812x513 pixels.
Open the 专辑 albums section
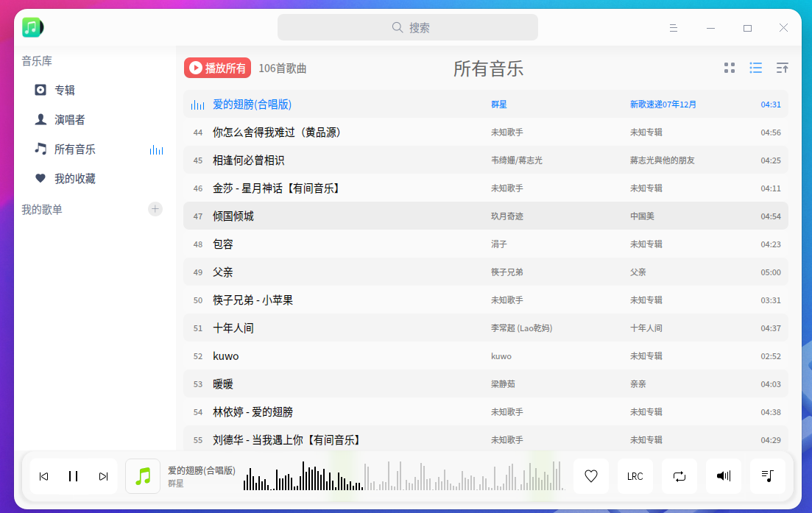click(x=65, y=90)
